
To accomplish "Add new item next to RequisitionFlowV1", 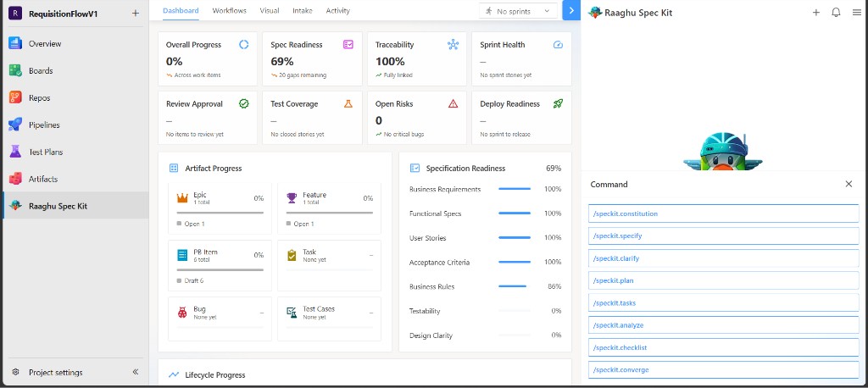I will click(x=136, y=14).
